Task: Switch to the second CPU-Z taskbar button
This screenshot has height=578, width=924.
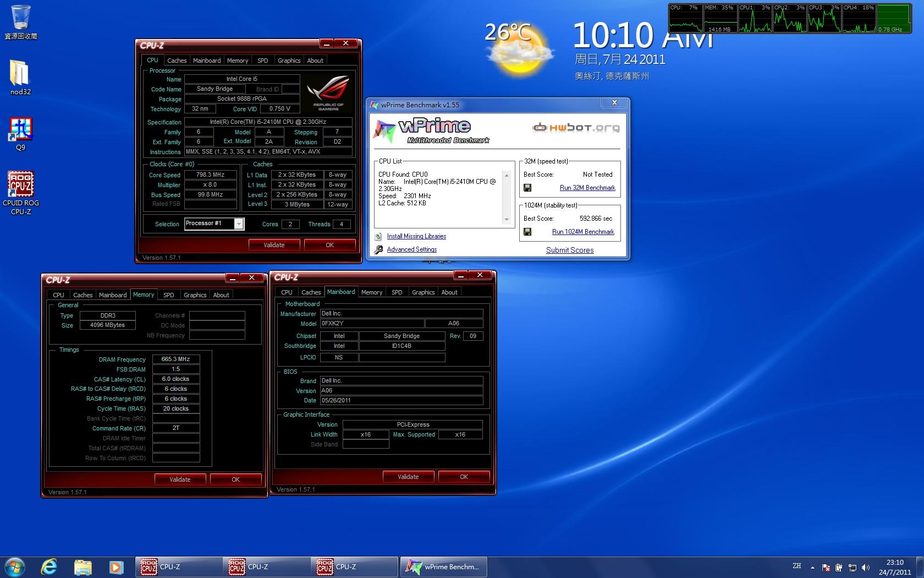Action: 267,567
